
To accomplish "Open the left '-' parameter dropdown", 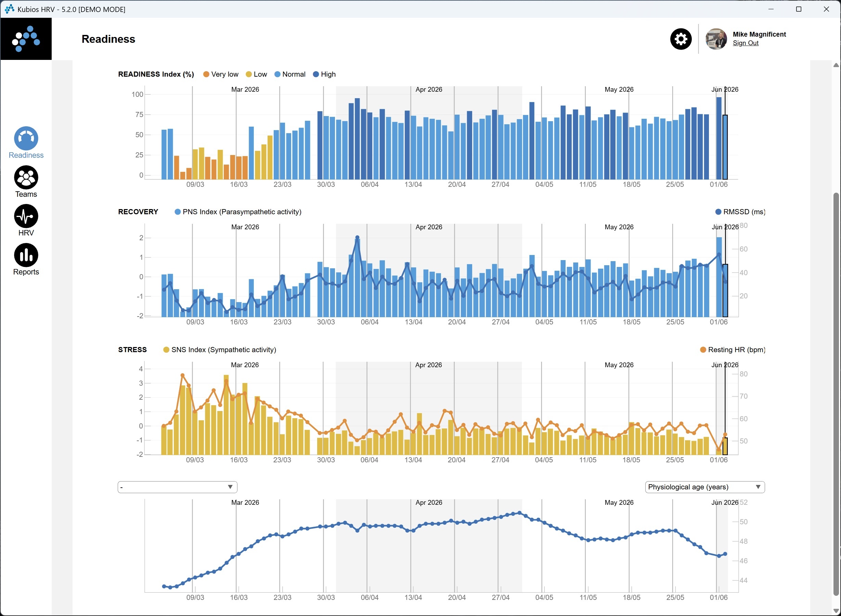I will pyautogui.click(x=178, y=487).
